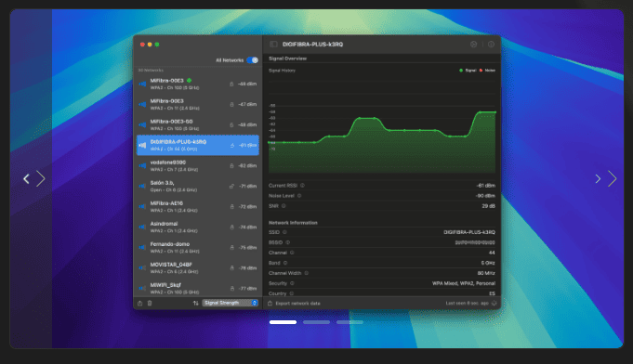Click the Security value WPA Mixed, WPA2, Personal
This screenshot has width=633, height=364.
click(464, 283)
